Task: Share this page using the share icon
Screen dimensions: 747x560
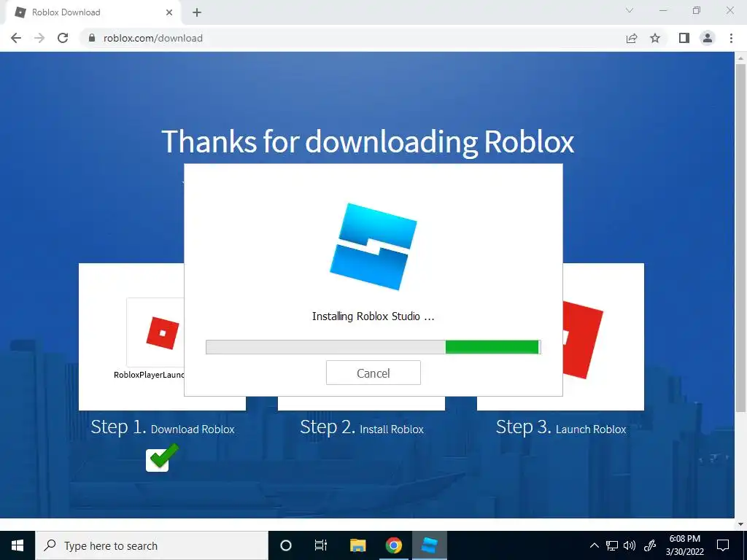Action: [x=632, y=38]
